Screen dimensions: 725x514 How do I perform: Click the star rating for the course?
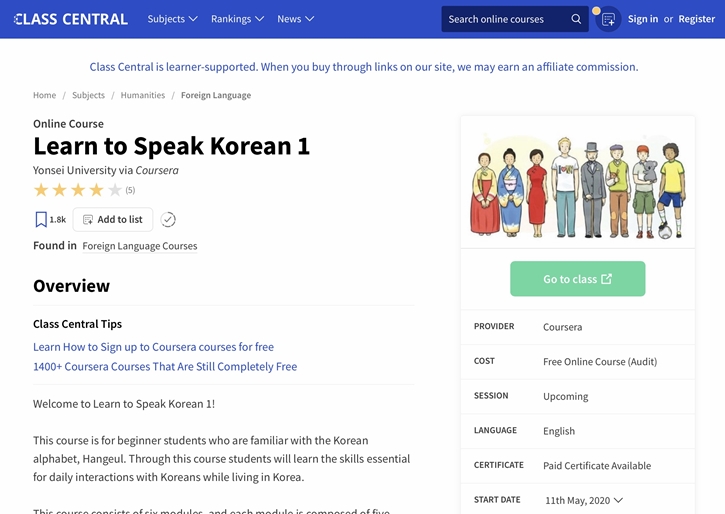click(78, 190)
